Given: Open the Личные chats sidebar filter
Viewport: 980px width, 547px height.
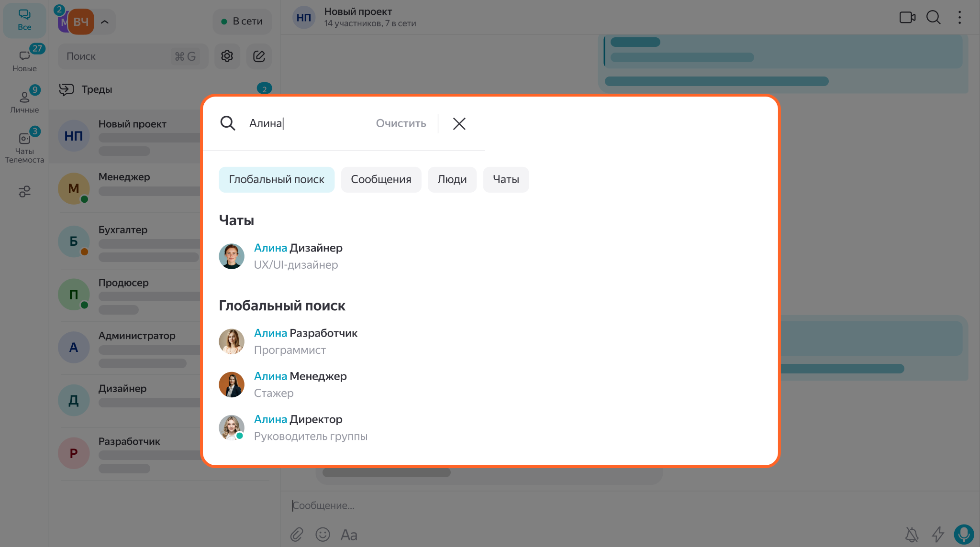Looking at the screenshot, I should [x=24, y=101].
